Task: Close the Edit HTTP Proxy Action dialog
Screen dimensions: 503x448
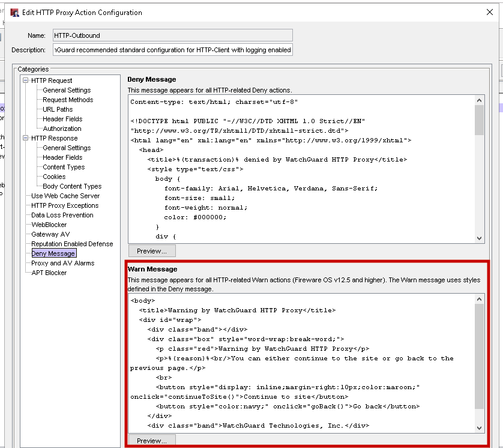Action: 490,12
